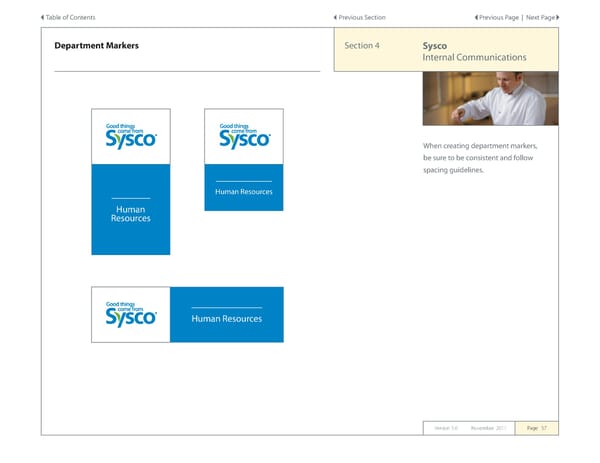Go to Previous Section
Screen dimensions: 600x463
click(362, 18)
